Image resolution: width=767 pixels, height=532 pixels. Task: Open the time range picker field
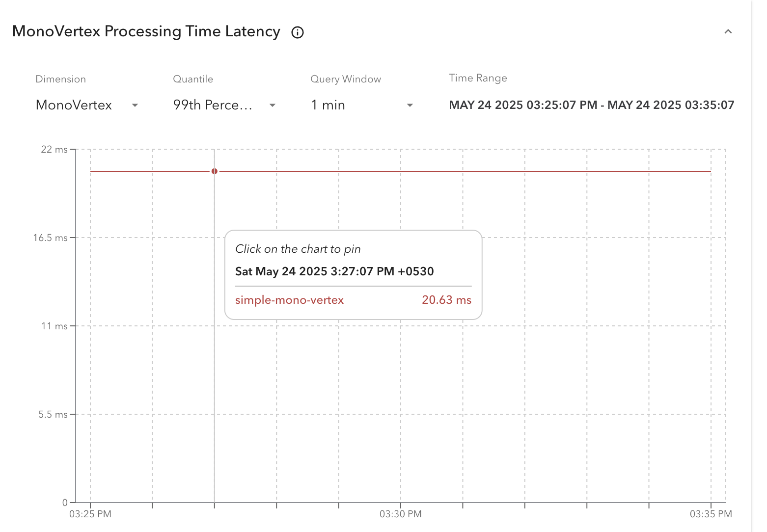tap(592, 105)
